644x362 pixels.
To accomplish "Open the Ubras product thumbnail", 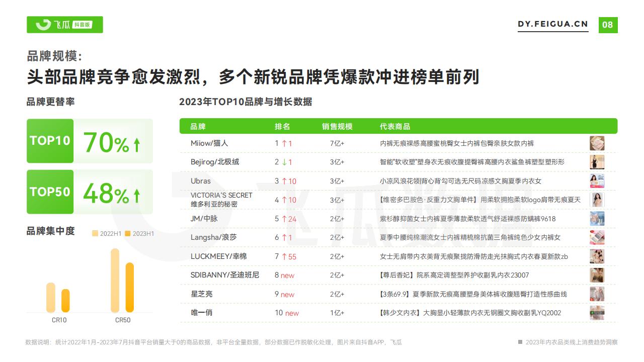I will pos(597,181).
